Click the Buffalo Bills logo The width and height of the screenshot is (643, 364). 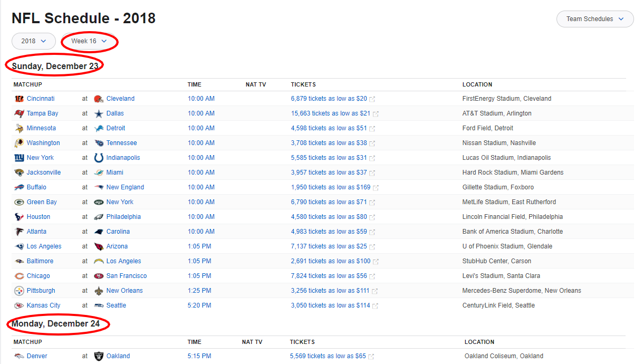[19, 187]
